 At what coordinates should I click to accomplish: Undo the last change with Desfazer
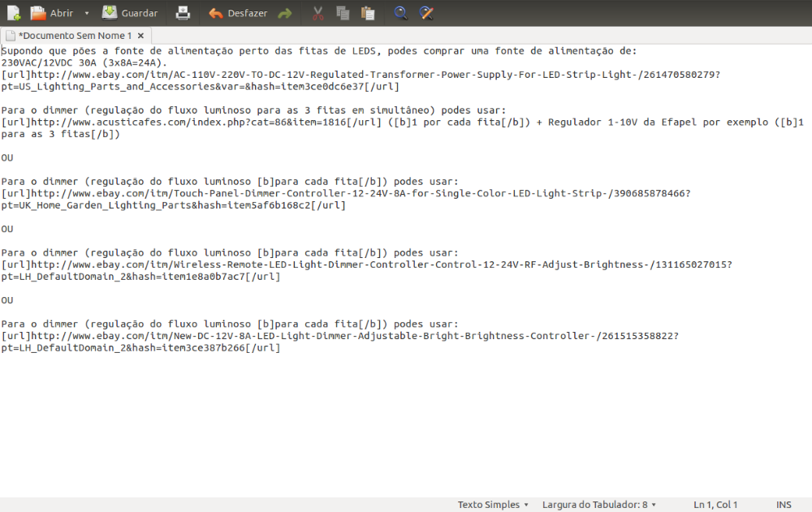pos(237,13)
